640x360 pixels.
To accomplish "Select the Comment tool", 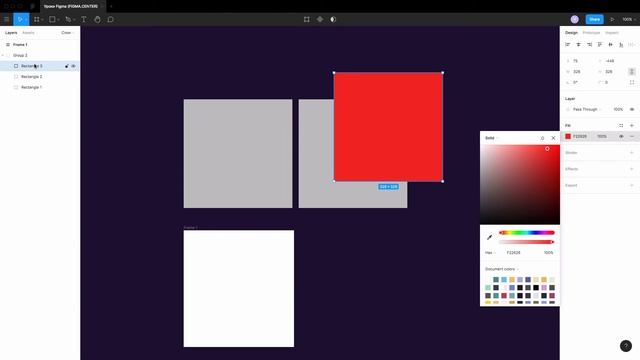I will tap(110, 19).
